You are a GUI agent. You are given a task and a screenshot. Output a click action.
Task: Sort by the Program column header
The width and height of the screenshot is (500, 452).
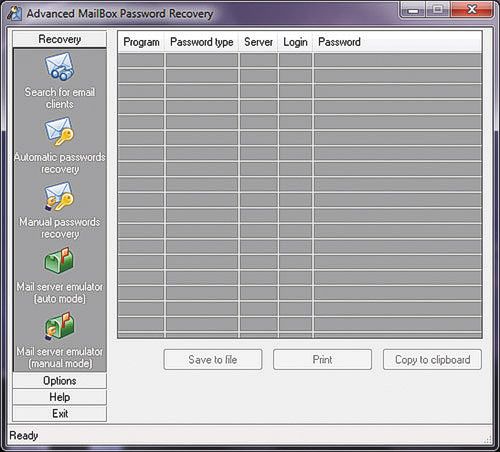[x=141, y=42]
